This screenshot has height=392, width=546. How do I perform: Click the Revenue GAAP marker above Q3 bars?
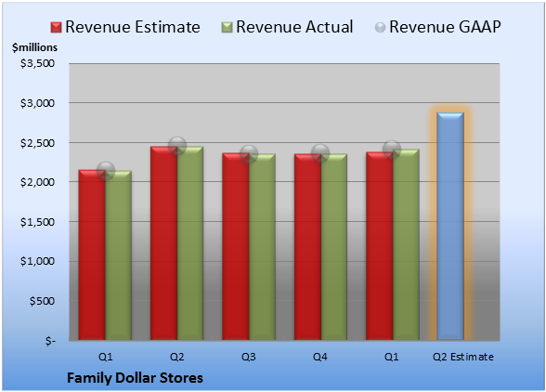249,154
